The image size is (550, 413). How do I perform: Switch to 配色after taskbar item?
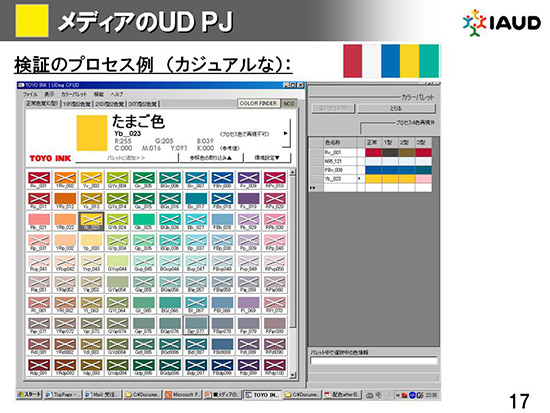tap(342, 395)
